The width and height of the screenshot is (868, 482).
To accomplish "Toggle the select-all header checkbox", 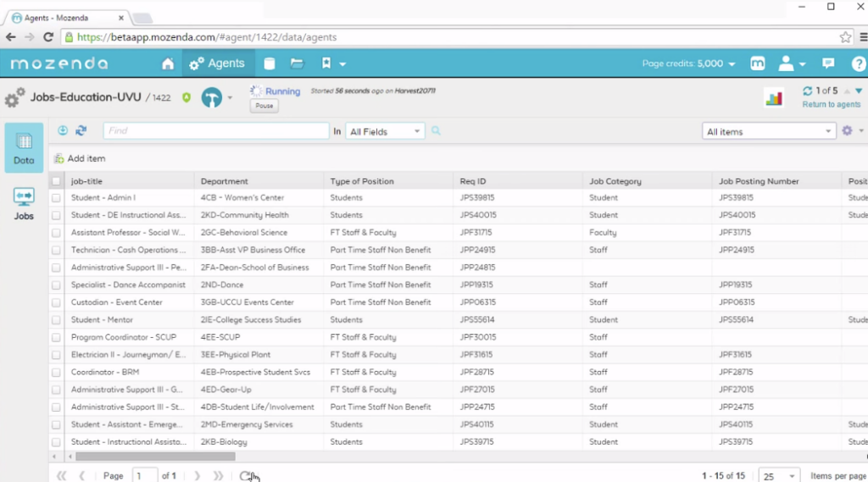I will tap(56, 181).
